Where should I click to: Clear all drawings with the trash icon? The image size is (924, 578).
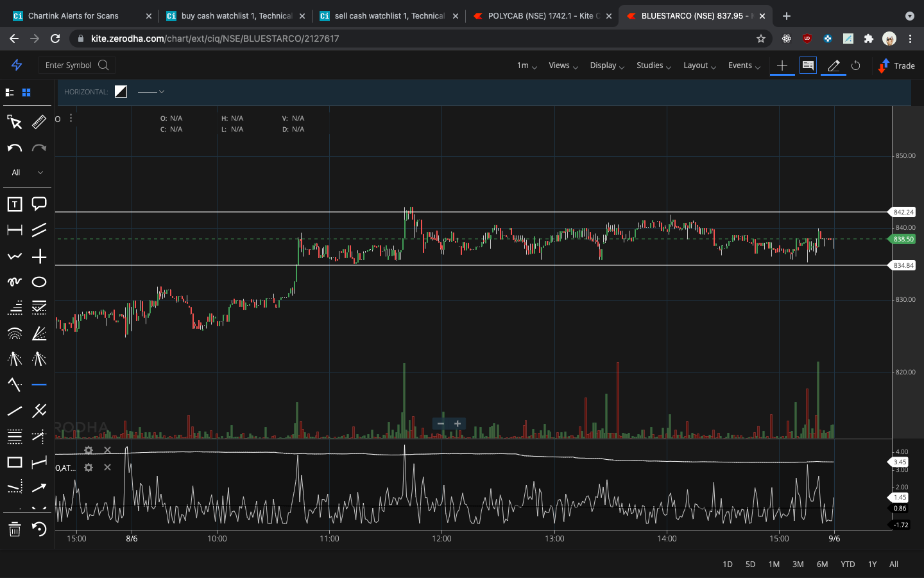14,530
